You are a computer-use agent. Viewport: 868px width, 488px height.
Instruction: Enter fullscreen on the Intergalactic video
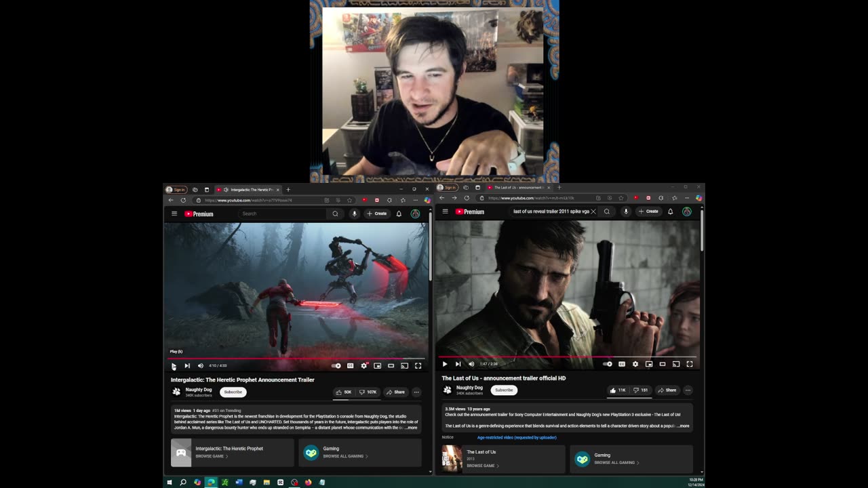coord(418,365)
